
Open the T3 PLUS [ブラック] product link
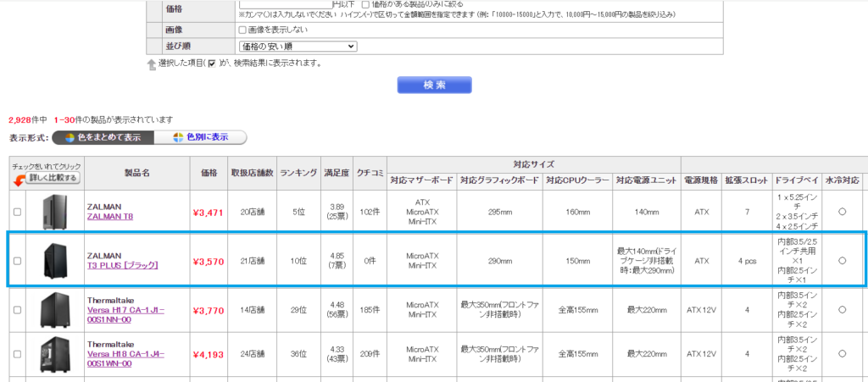(122, 265)
